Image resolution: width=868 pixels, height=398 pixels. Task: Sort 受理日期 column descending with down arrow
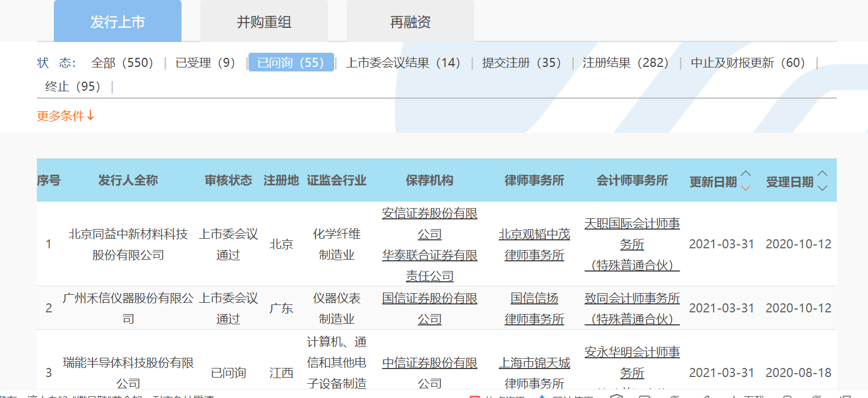[823, 188]
